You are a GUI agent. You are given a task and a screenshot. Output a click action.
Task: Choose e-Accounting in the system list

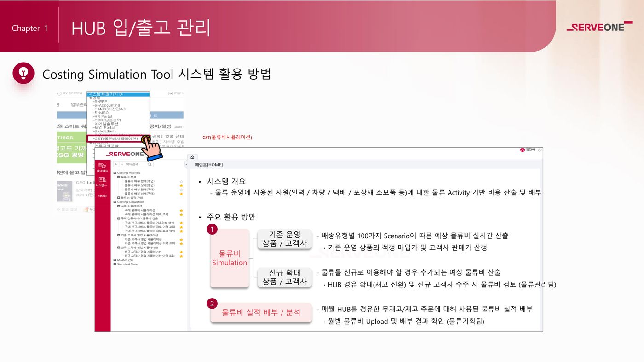(107, 105)
